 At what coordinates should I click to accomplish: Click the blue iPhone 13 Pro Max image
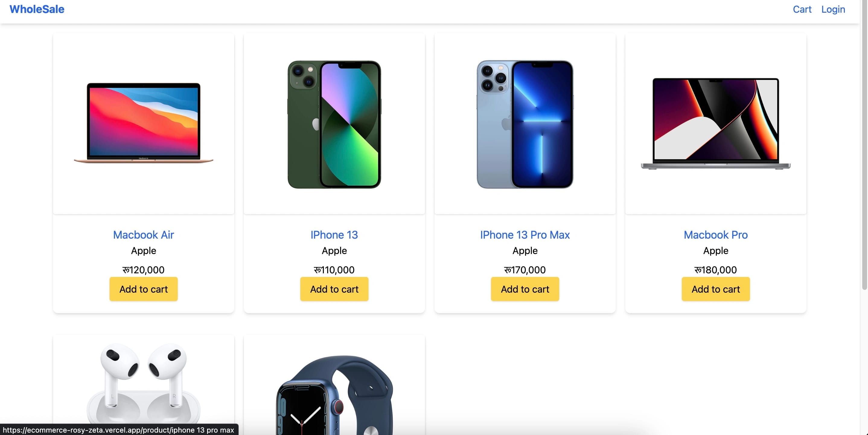click(x=525, y=124)
